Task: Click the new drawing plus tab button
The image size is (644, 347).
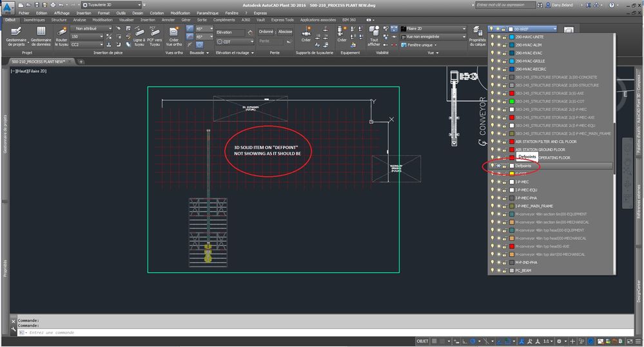Action: (81, 62)
